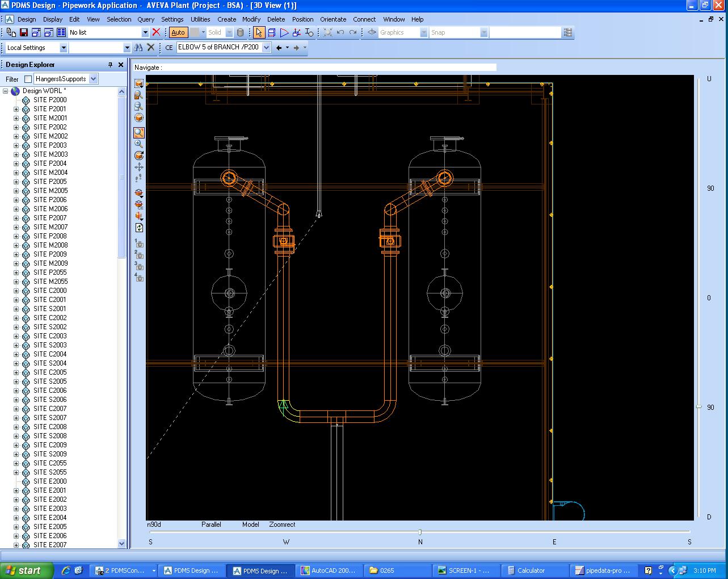Toggle the Filter checkbox in Design Explorer
This screenshot has height=579, width=728.
point(28,79)
